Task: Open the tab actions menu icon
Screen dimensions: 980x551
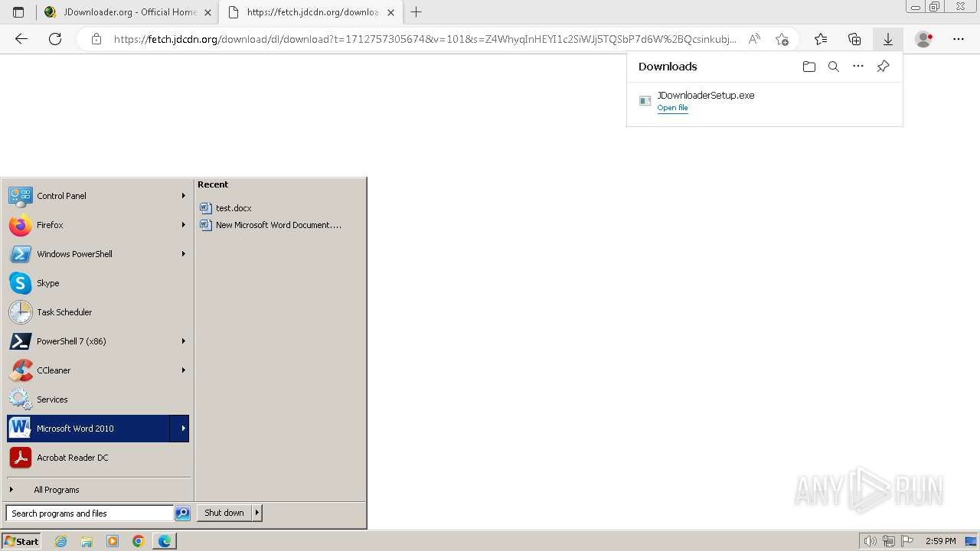Action: tap(18, 12)
